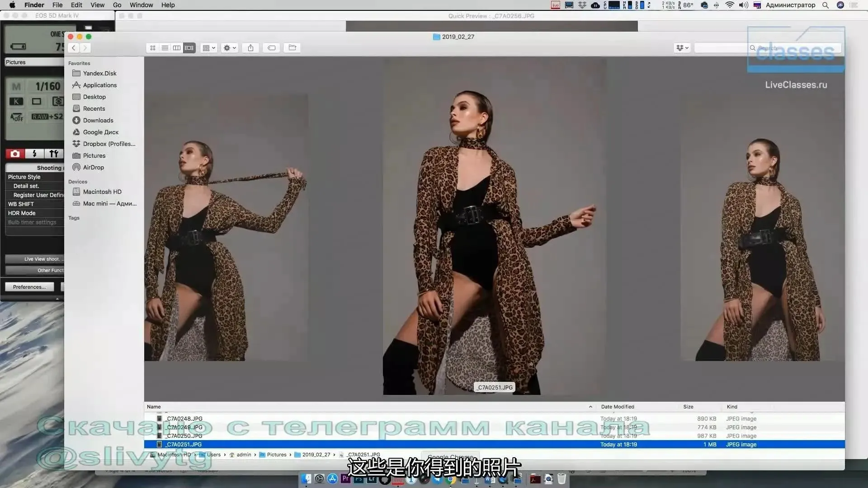
Task: Open Premiere Pro from the Dock
Action: (x=346, y=478)
